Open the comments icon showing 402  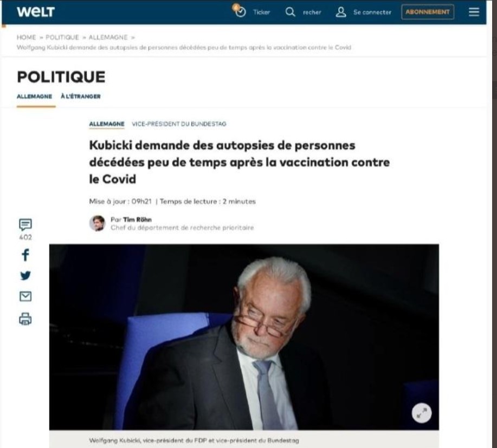coord(25,225)
